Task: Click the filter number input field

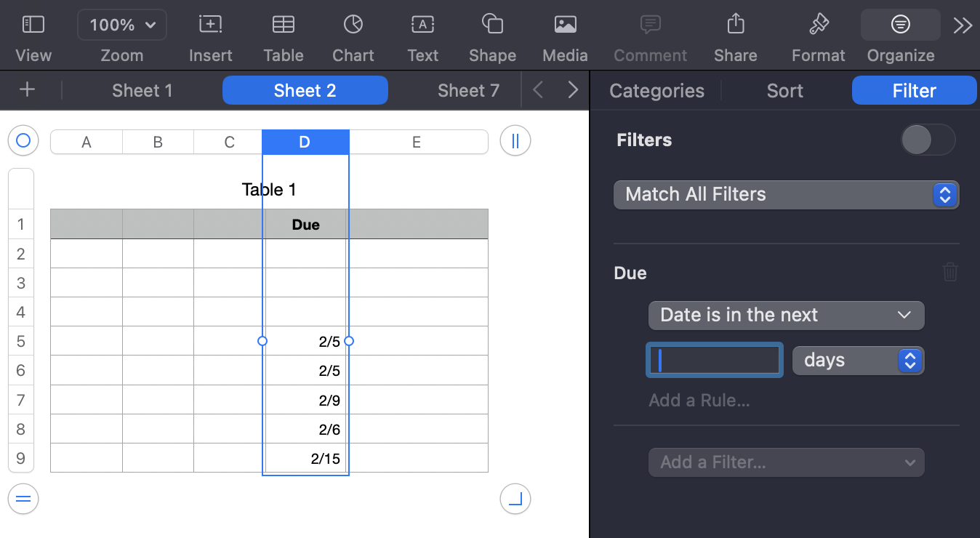Action: point(715,361)
